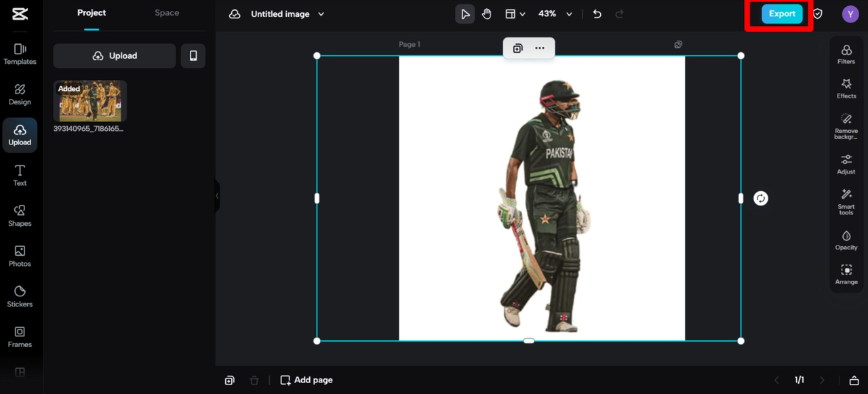The width and height of the screenshot is (868, 394).
Task: Open the Stickers panel
Action: [20, 297]
